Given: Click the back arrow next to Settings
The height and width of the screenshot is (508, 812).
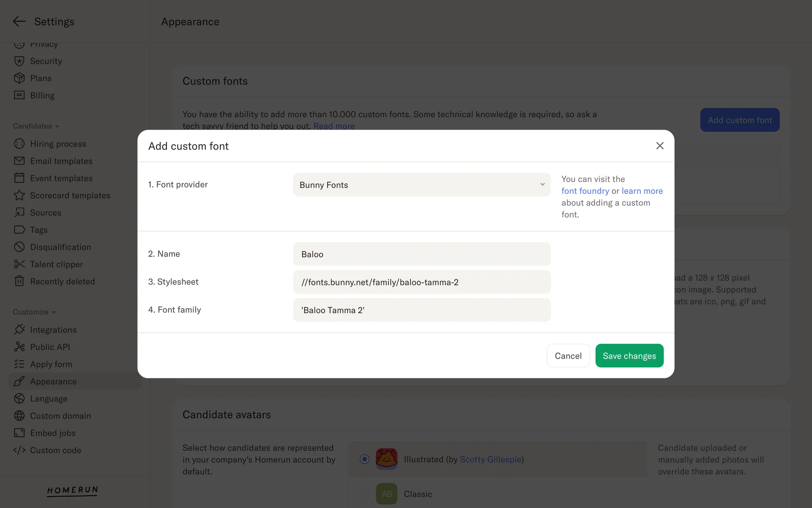Looking at the screenshot, I should pos(19,22).
